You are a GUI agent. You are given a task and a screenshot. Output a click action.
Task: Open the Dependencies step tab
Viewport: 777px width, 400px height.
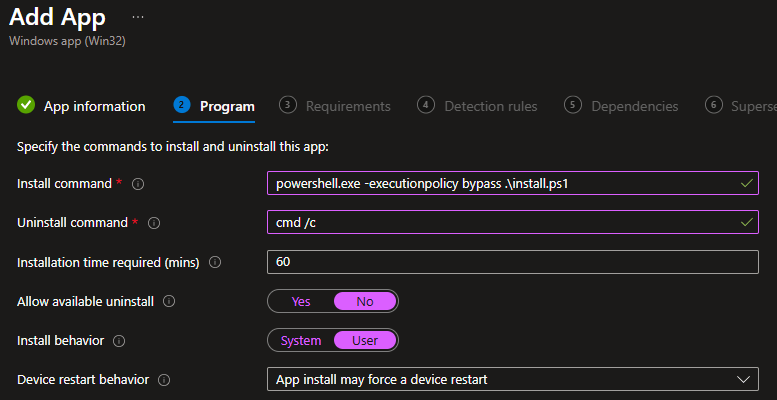(621, 106)
